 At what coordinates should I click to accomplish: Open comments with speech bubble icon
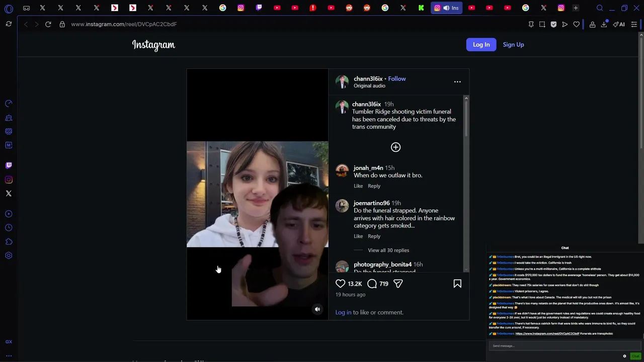(372, 284)
